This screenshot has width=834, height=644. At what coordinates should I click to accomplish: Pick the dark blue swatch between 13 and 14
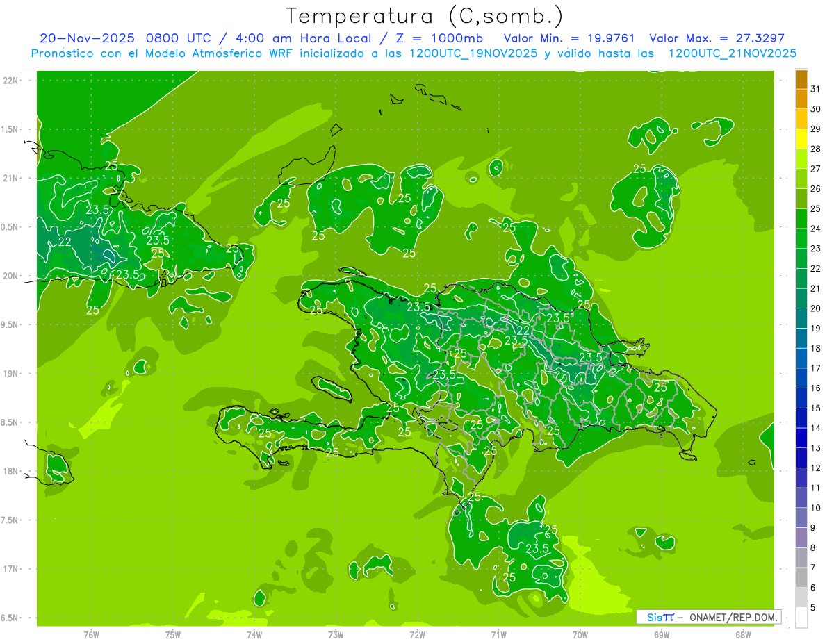click(x=801, y=438)
